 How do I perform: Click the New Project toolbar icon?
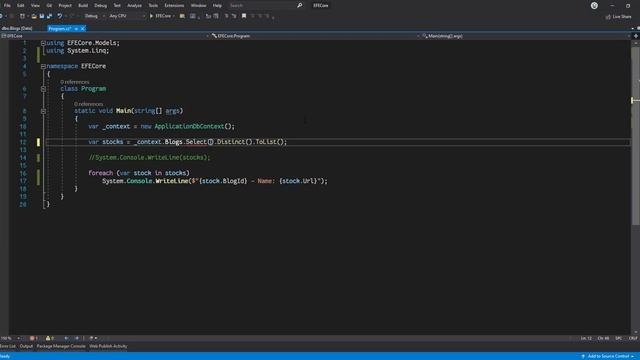pos(22,16)
